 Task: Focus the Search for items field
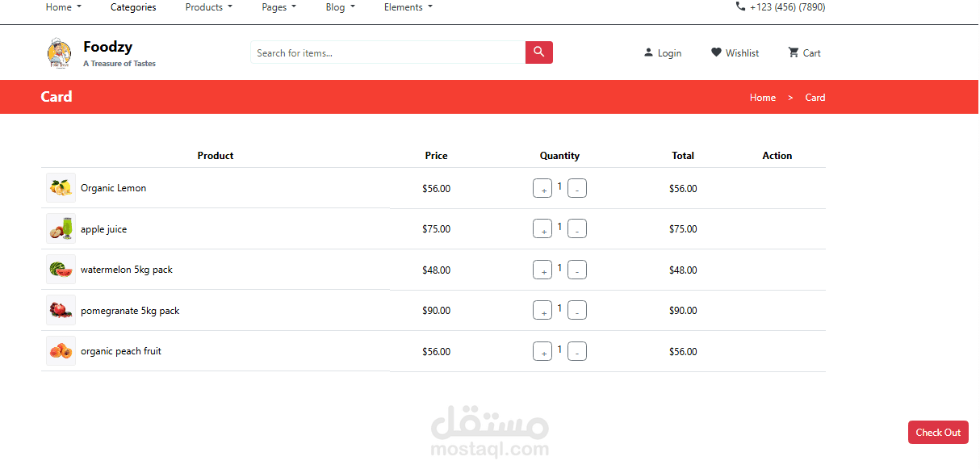(387, 52)
